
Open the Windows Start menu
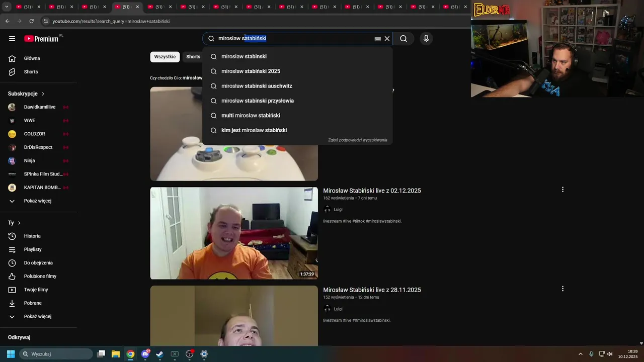[11, 354]
